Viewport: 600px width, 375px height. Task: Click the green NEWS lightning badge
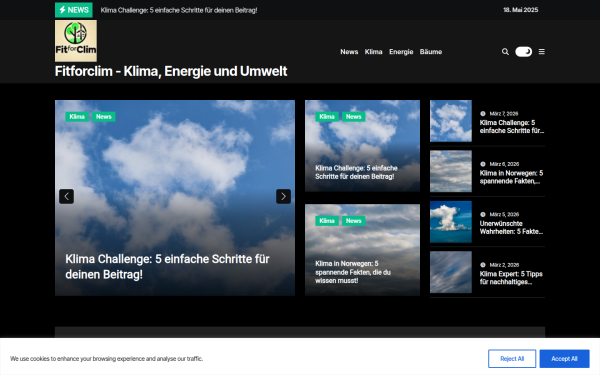[73, 10]
